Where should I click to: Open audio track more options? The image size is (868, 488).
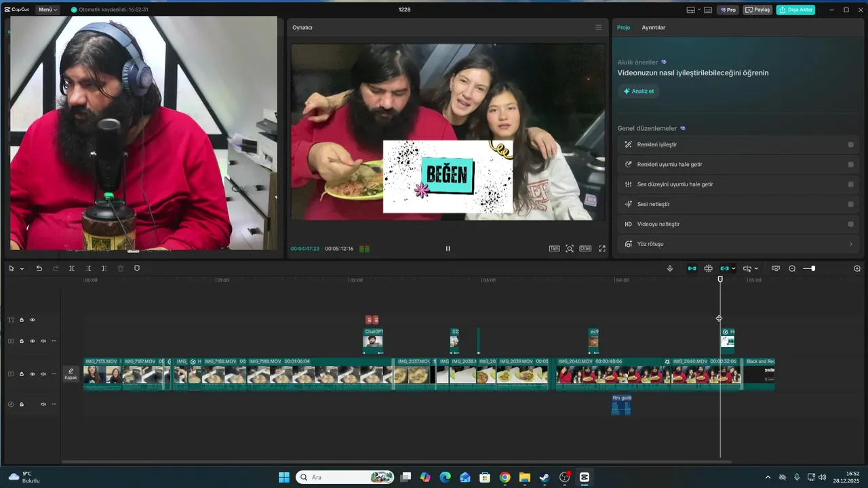[54, 405]
